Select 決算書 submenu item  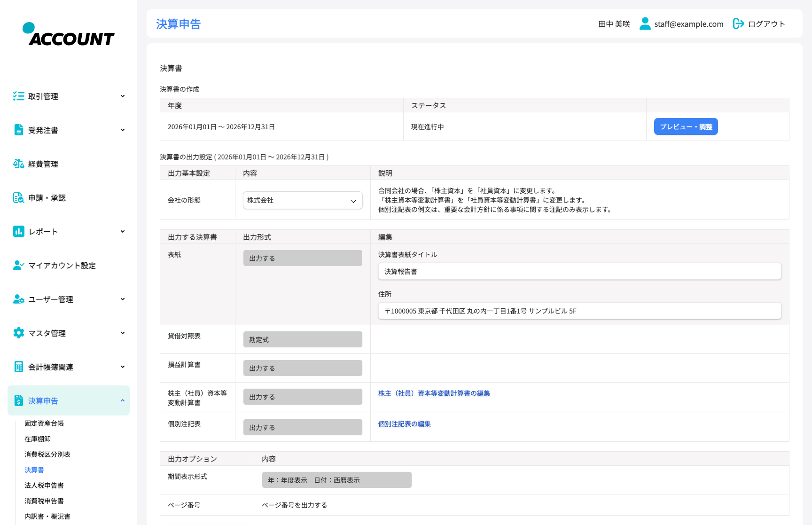click(x=34, y=470)
